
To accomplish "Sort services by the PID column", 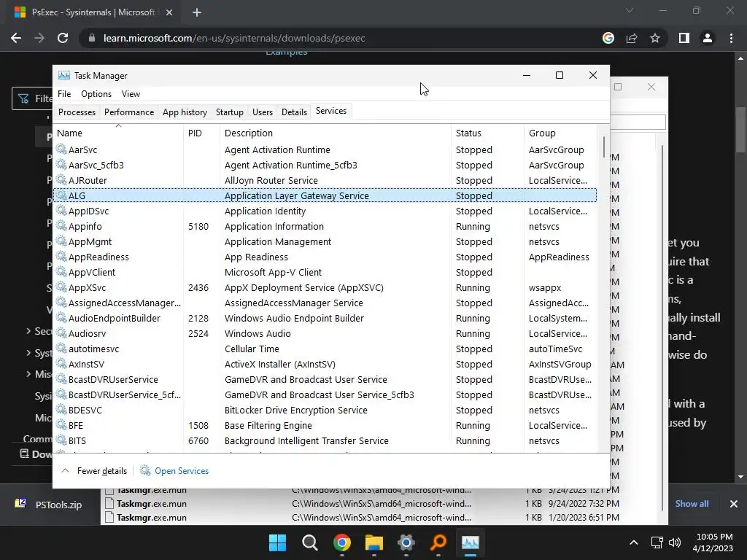I will pyautogui.click(x=201, y=133).
